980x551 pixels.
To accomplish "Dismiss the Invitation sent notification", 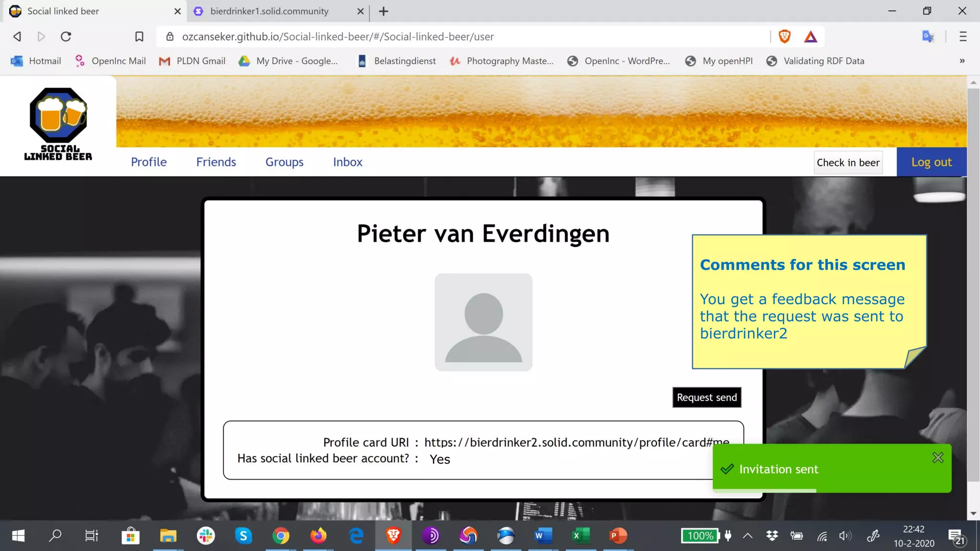I will tap(938, 458).
